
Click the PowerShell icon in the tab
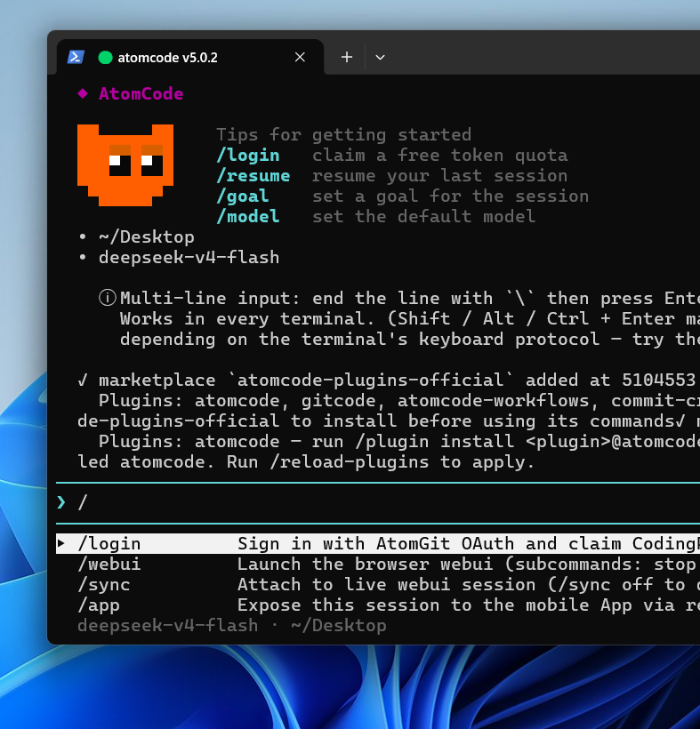coord(76,57)
